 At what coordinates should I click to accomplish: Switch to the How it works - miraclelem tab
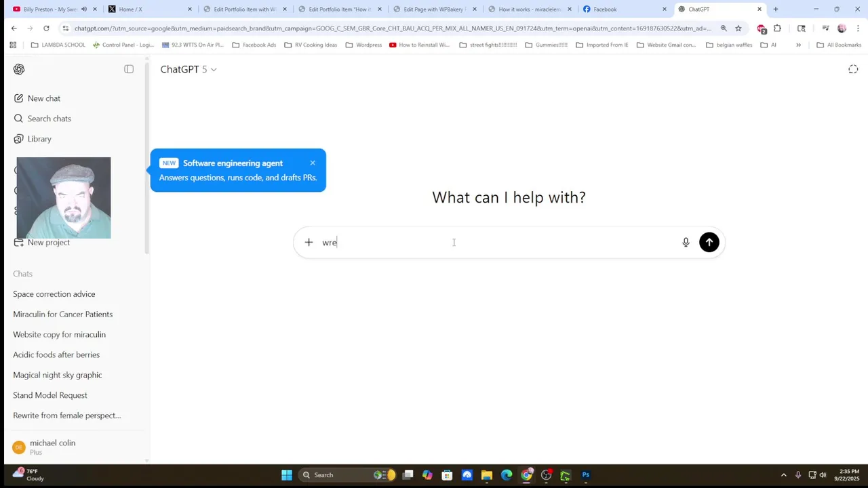529,9
